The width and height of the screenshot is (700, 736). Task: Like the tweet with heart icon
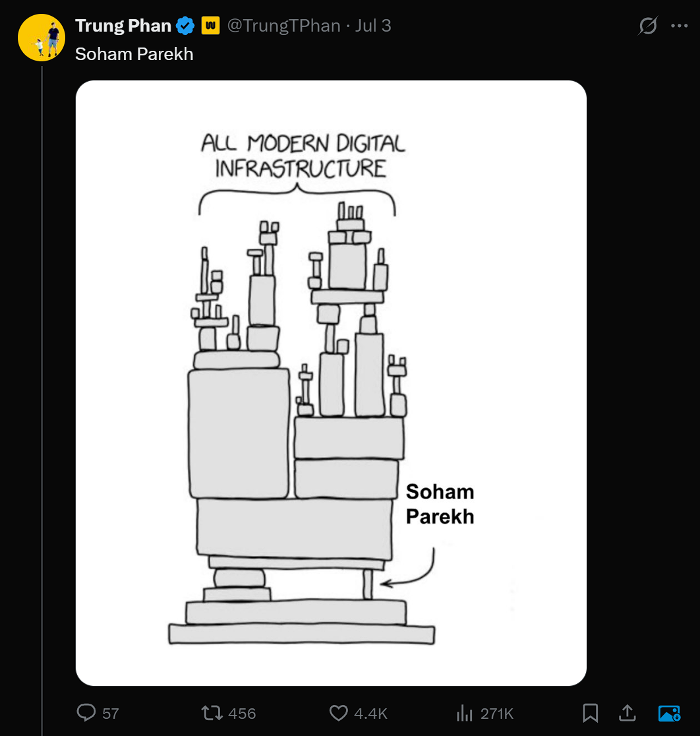338,713
